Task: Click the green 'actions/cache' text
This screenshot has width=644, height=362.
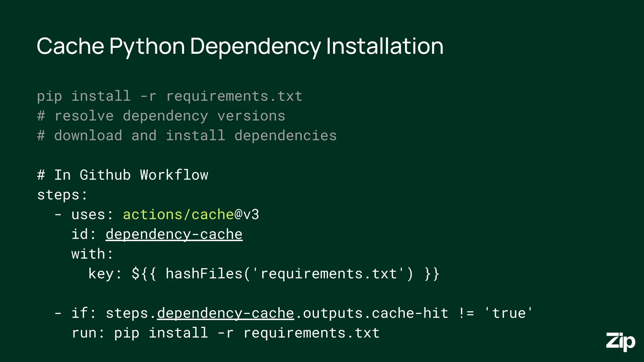Action: tap(178, 215)
